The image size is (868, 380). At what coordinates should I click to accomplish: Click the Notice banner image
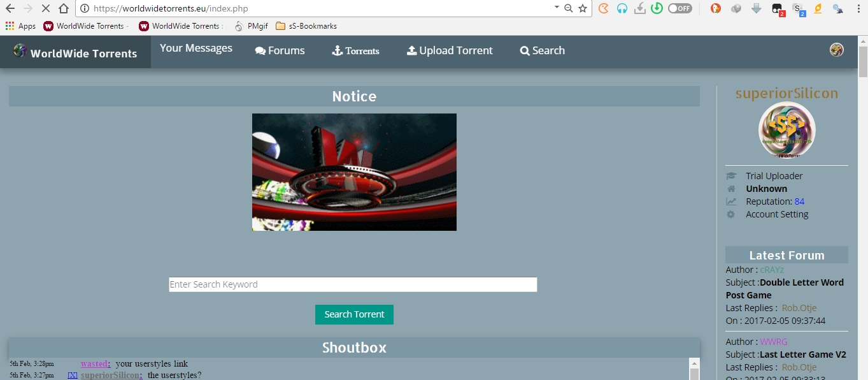(x=354, y=172)
